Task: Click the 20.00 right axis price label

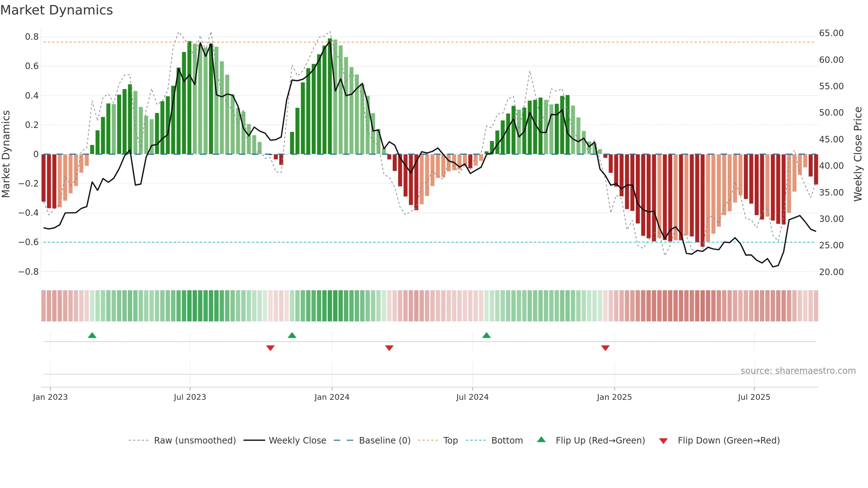Action: 831,272
